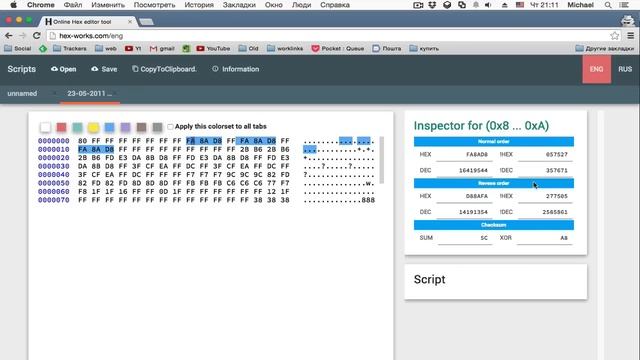Open the Old bookmarks folder

(249, 48)
